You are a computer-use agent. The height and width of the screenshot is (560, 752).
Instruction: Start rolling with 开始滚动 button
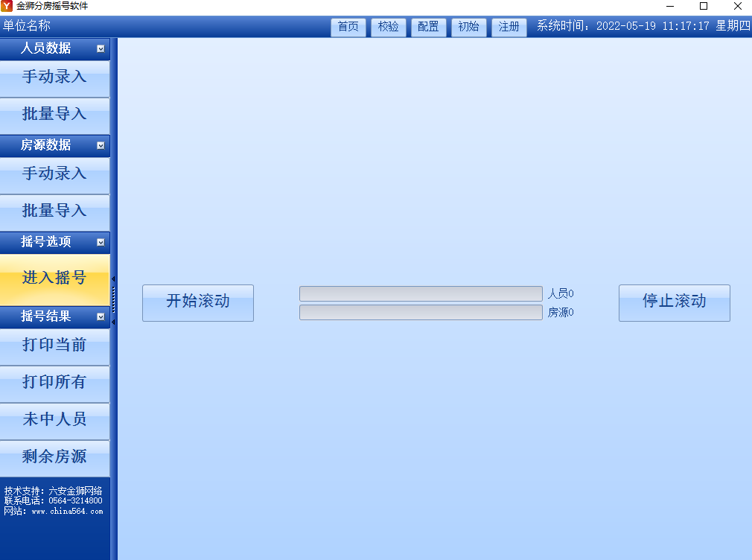198,303
